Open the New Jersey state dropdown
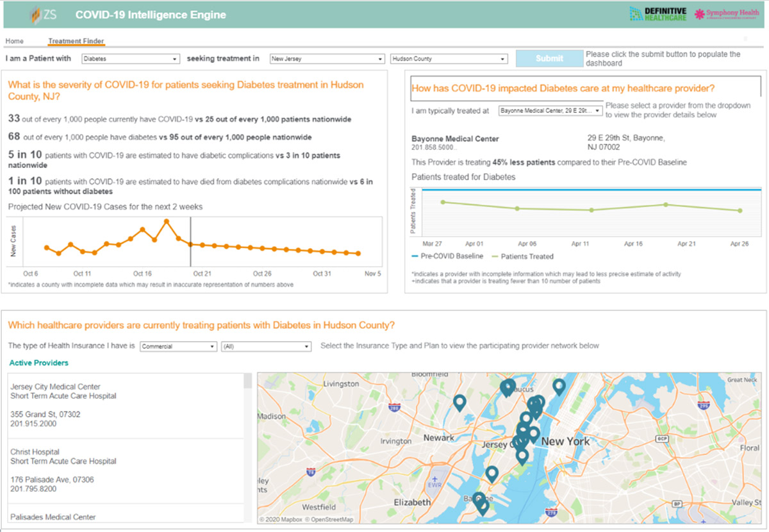This screenshot has height=532, width=769. point(327,59)
